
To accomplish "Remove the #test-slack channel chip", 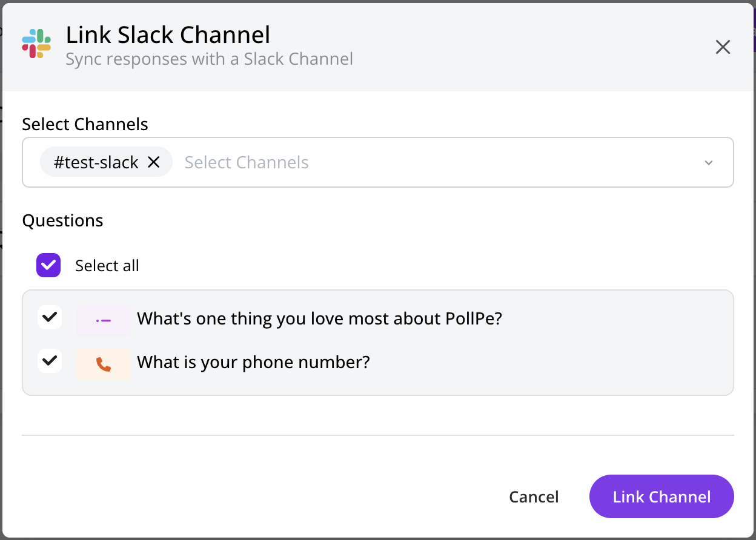I will tap(154, 162).
